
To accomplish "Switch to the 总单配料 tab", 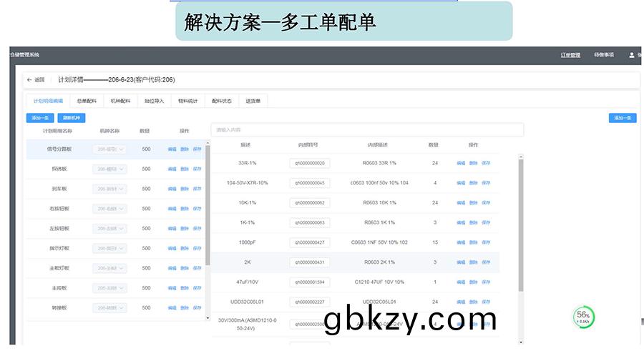I will point(87,101).
